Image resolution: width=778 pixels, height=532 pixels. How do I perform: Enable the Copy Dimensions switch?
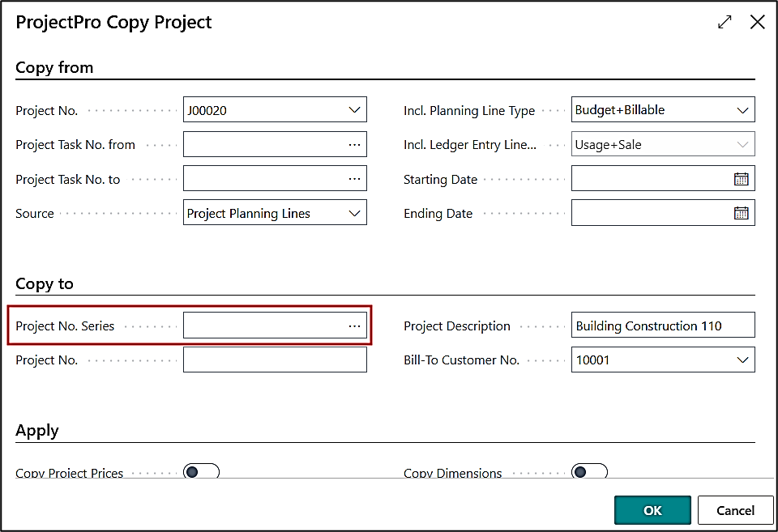pyautogui.click(x=589, y=471)
